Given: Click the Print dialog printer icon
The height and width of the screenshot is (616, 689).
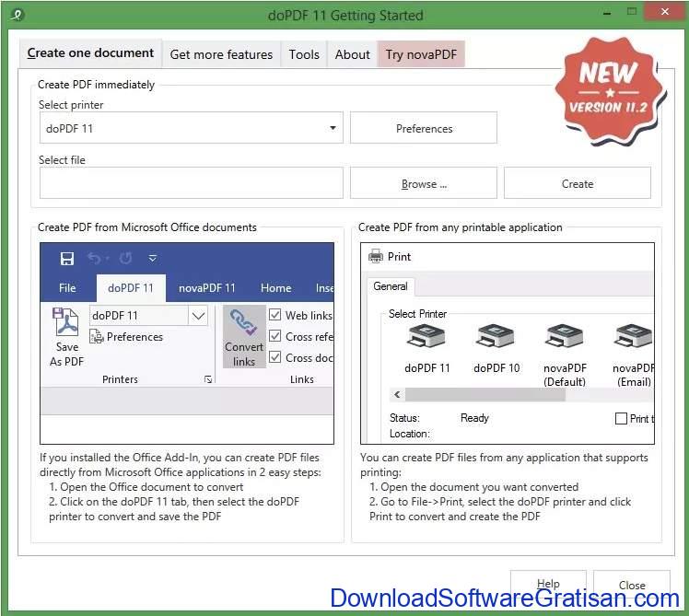Looking at the screenshot, I should pos(375,256).
